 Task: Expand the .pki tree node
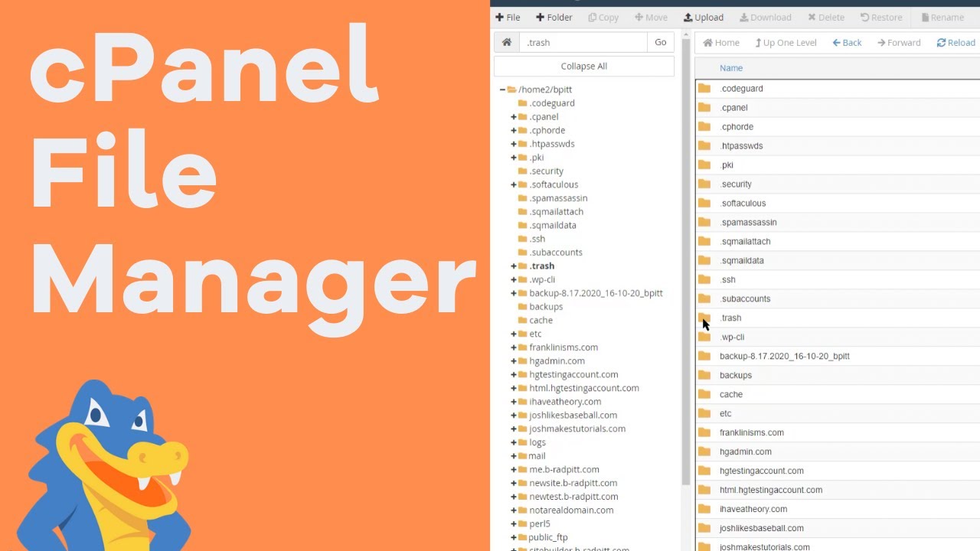click(514, 158)
